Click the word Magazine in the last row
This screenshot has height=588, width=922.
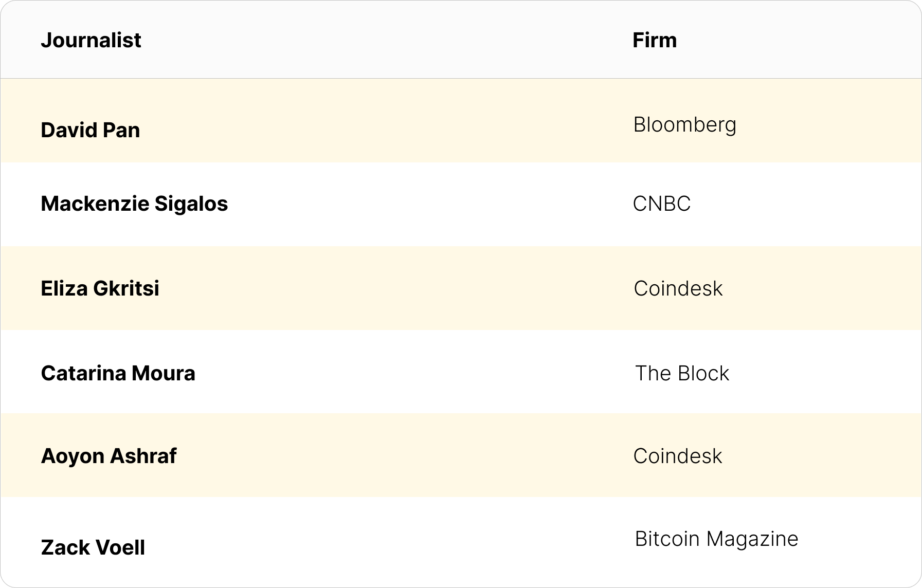point(752,540)
